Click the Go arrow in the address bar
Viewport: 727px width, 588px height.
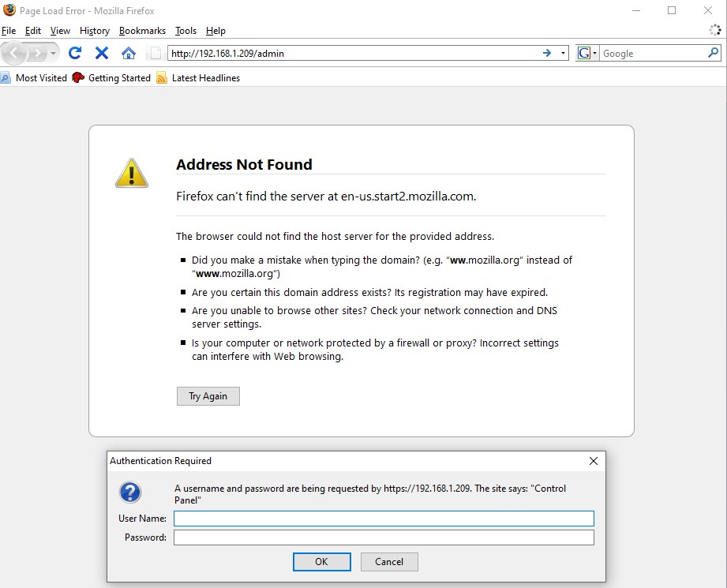coord(547,53)
